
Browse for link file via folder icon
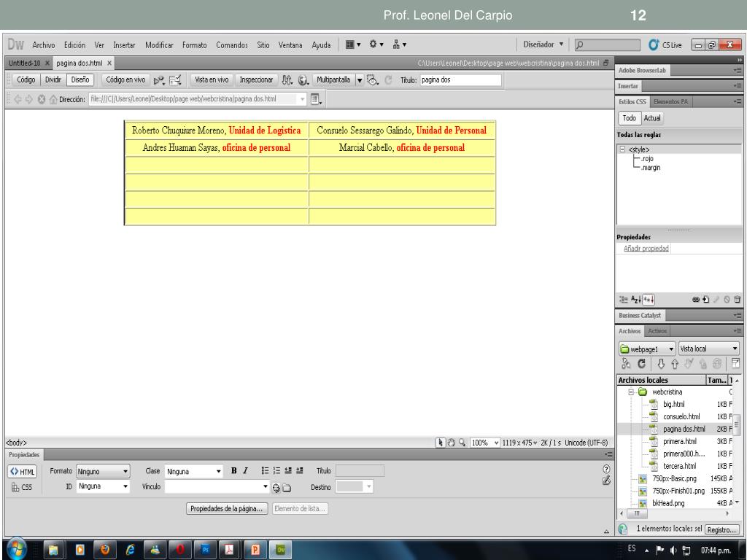287,488
